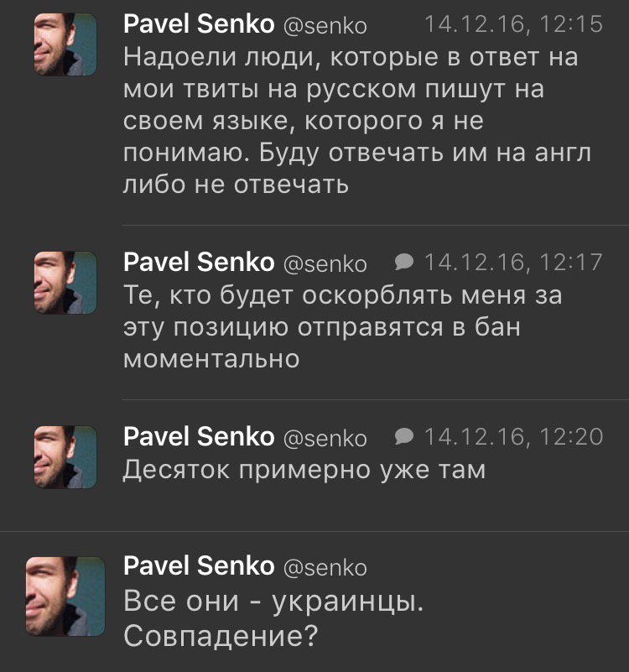Image resolution: width=629 pixels, height=672 pixels.
Task: Click Pavel Senko name on the 12:17 tweet
Action: (x=199, y=263)
